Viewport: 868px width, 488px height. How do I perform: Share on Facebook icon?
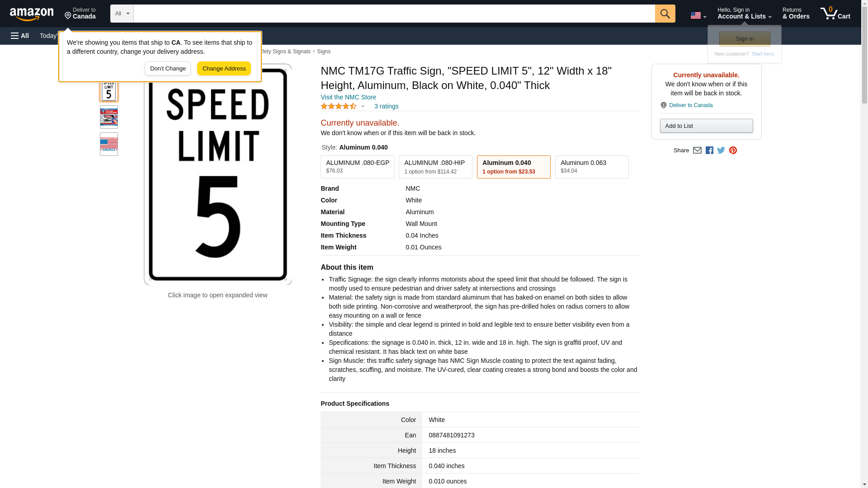click(x=709, y=150)
